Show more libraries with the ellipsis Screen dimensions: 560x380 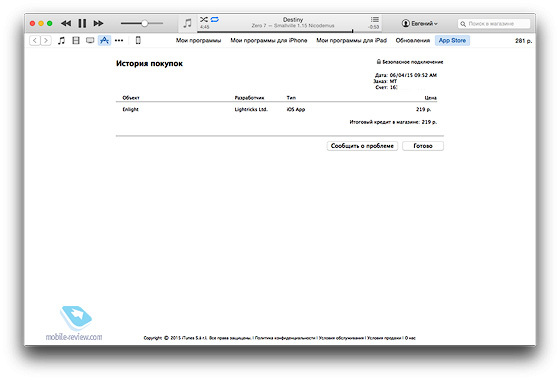pos(119,40)
